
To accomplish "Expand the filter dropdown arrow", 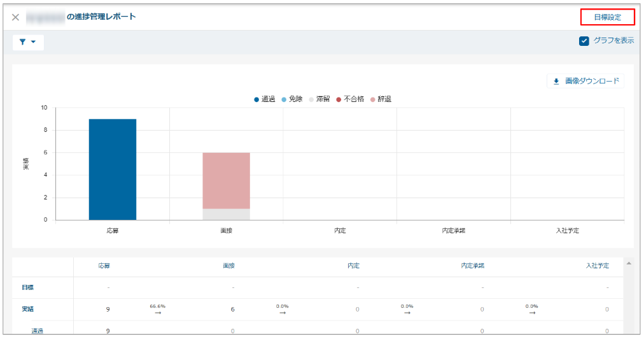I will (34, 42).
